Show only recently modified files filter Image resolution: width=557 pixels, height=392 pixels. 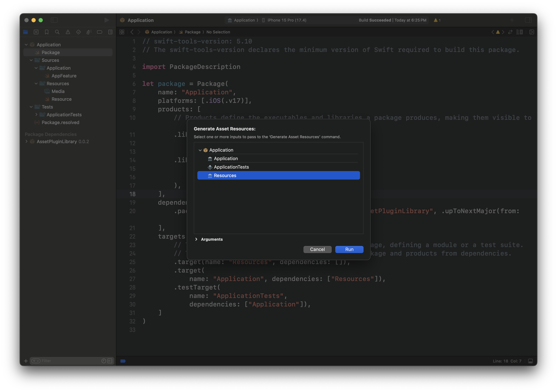[104, 361]
